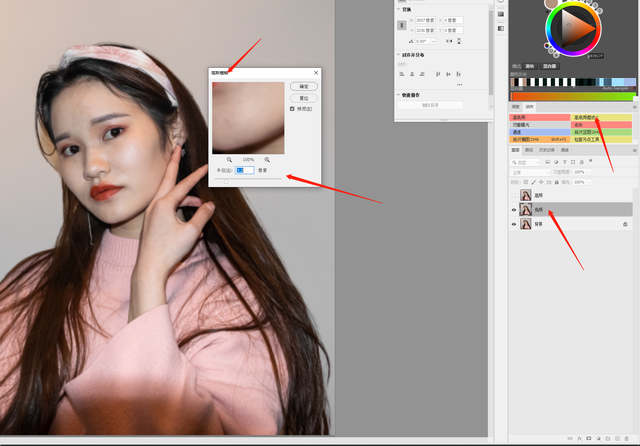This screenshot has height=446, width=640.
Task: Click the H height field in properties
Action: (425, 30)
